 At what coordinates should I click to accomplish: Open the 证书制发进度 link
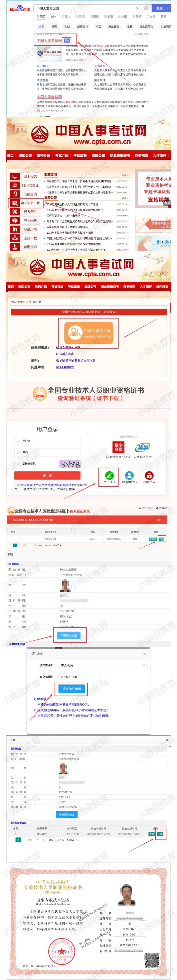click(x=65, y=354)
